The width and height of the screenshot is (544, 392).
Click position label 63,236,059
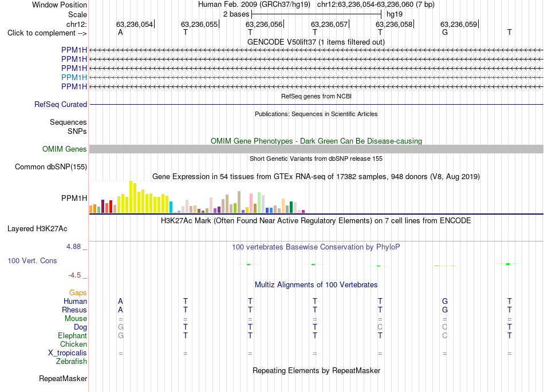click(459, 24)
